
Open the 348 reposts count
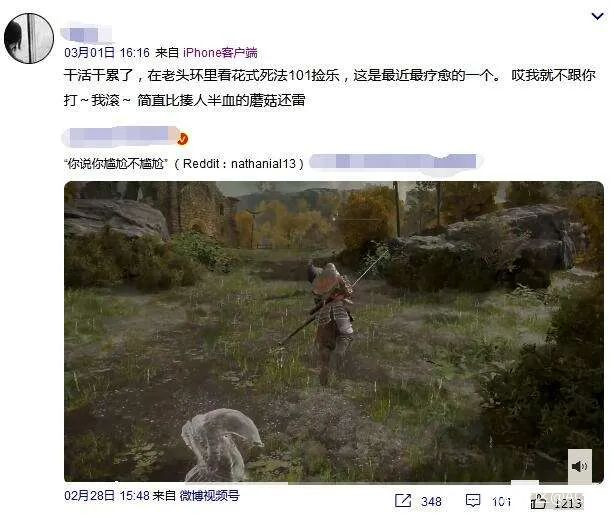coord(431,502)
